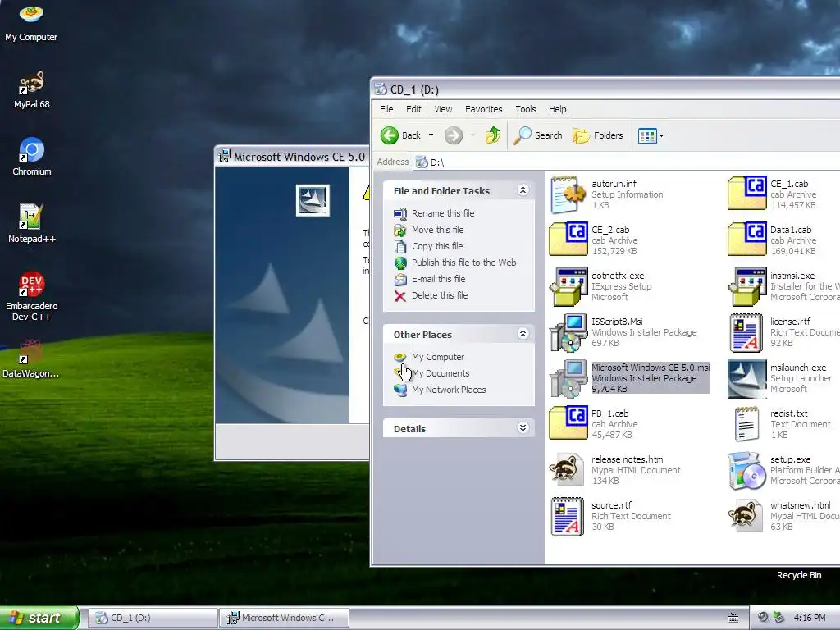Expand the Details panel
This screenshot has height=630, width=840.
(x=523, y=427)
